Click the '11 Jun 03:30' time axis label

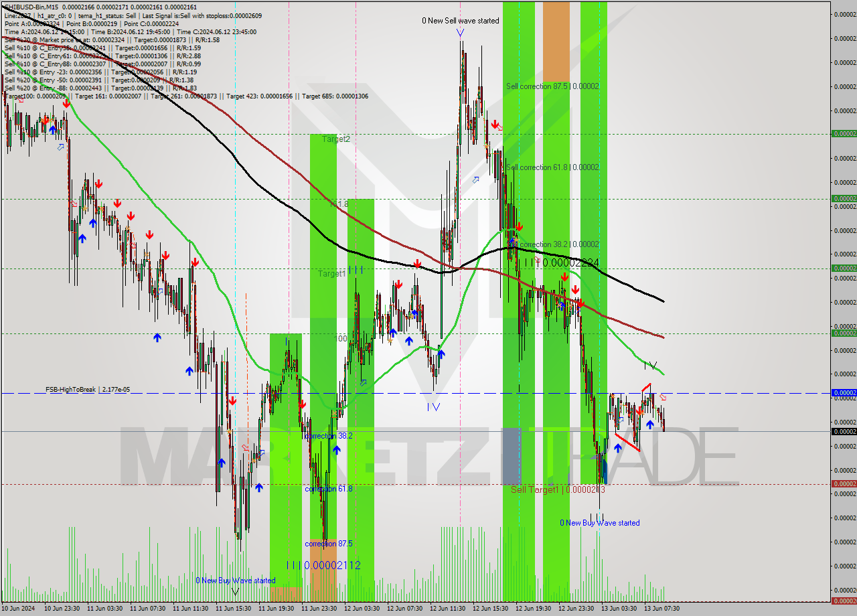tap(106, 609)
